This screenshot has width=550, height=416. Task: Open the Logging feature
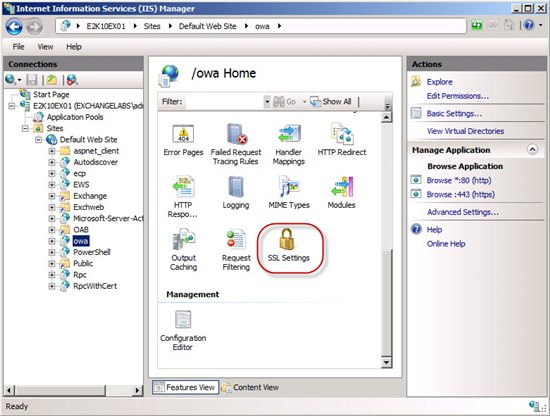tap(236, 193)
